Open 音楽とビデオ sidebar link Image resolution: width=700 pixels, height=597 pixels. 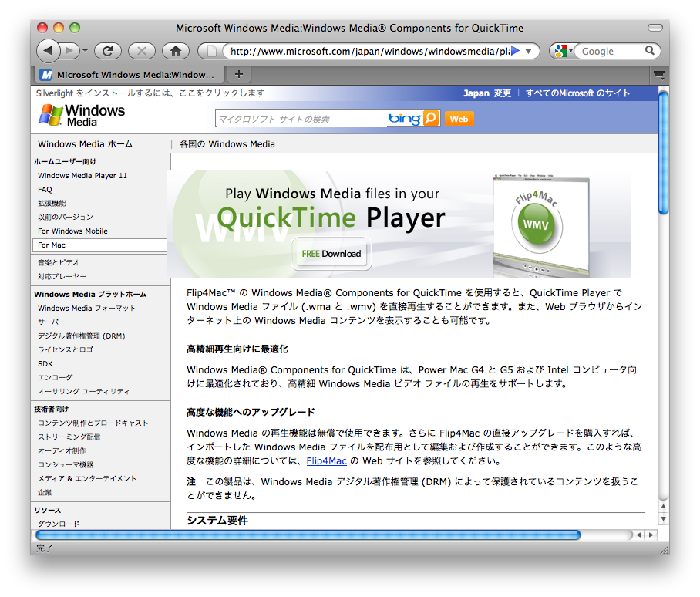[59, 262]
